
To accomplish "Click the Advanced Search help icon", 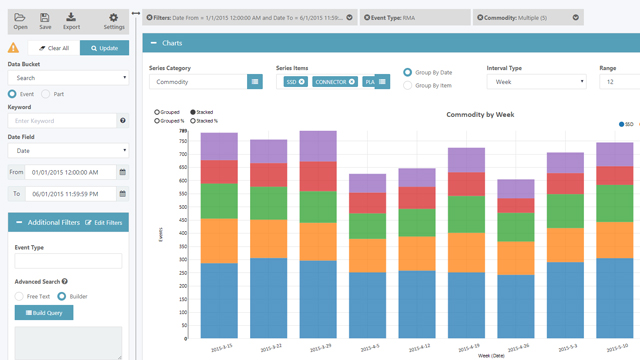I will [x=65, y=281].
